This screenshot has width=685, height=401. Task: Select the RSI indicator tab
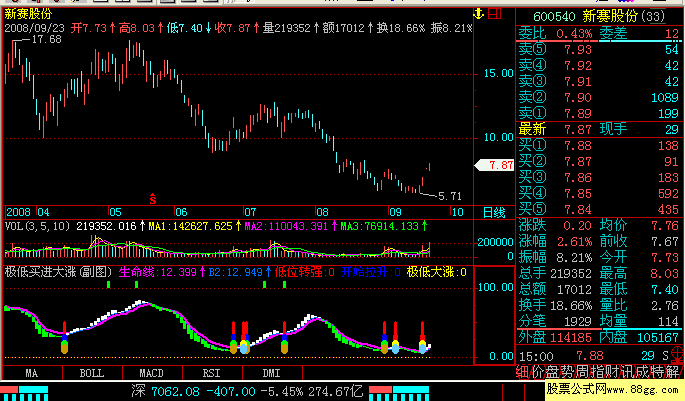pyautogui.click(x=211, y=373)
